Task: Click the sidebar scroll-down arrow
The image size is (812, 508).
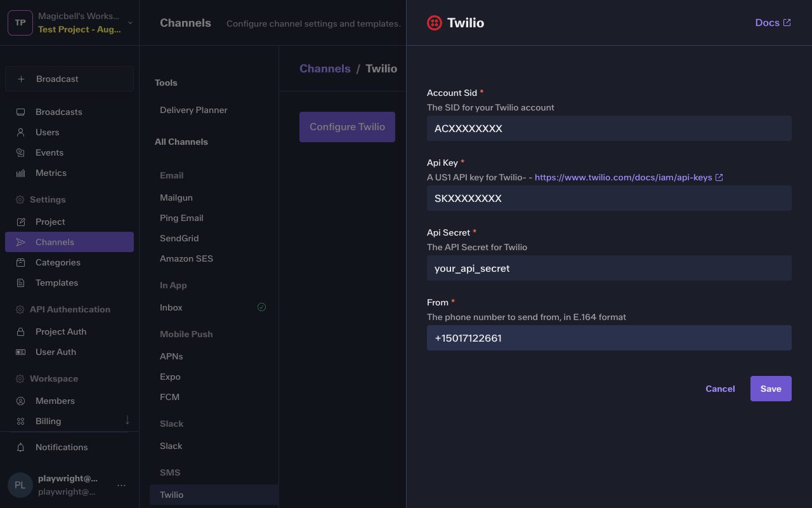Action: (x=128, y=420)
